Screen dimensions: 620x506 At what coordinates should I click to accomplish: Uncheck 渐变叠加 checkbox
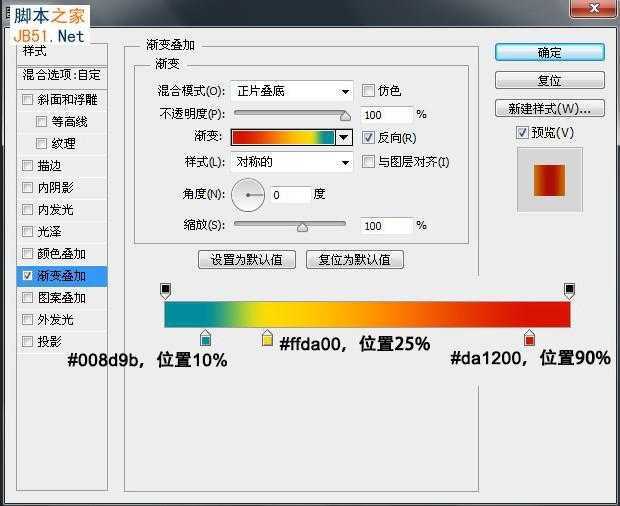click(27, 276)
